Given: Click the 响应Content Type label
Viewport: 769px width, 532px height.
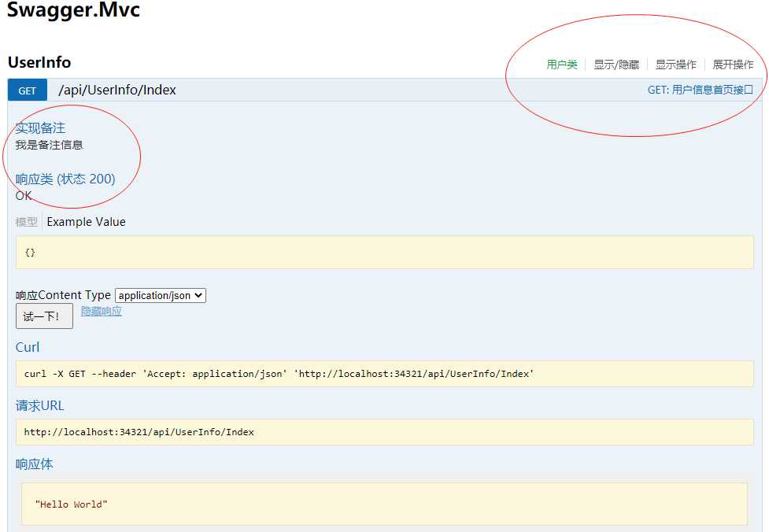Looking at the screenshot, I should [63, 295].
